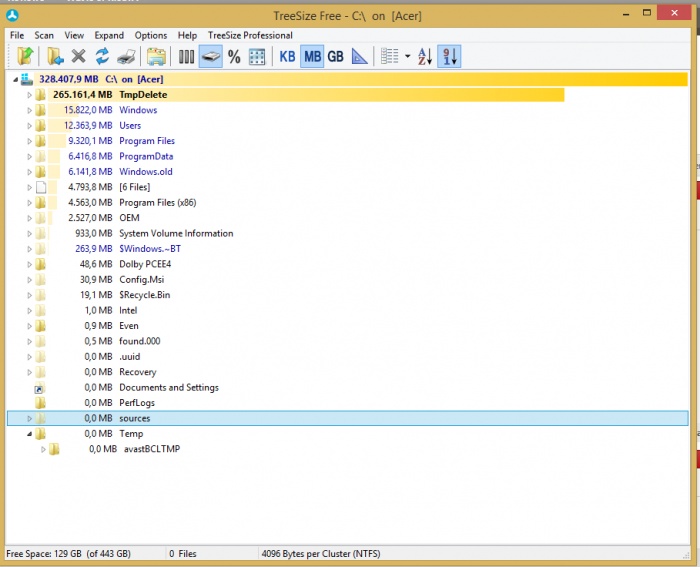Click the PerfLogs folder icon
The image size is (700, 567).
(x=41, y=403)
